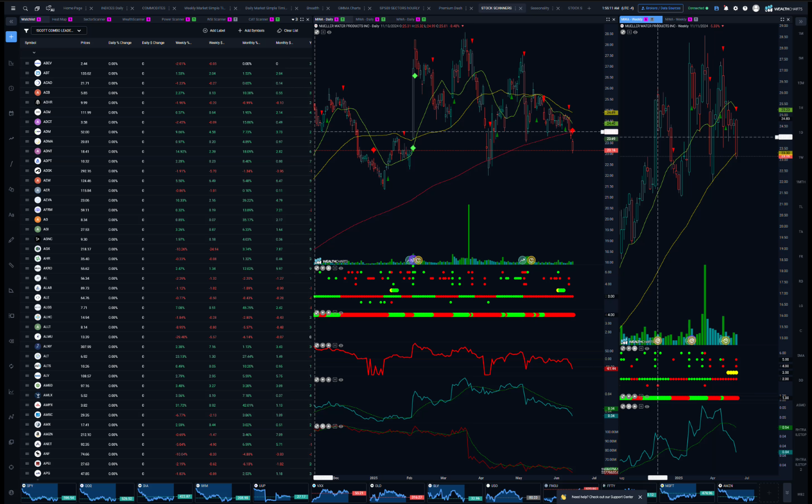Open the SPY mini chart in bottom ticker

tap(48, 492)
